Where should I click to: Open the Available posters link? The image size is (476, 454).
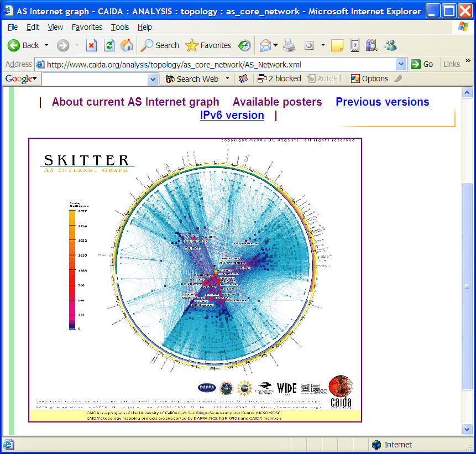(278, 102)
